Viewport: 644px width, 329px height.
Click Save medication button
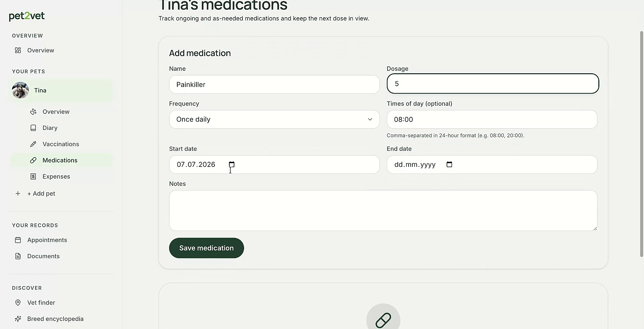coord(206,248)
